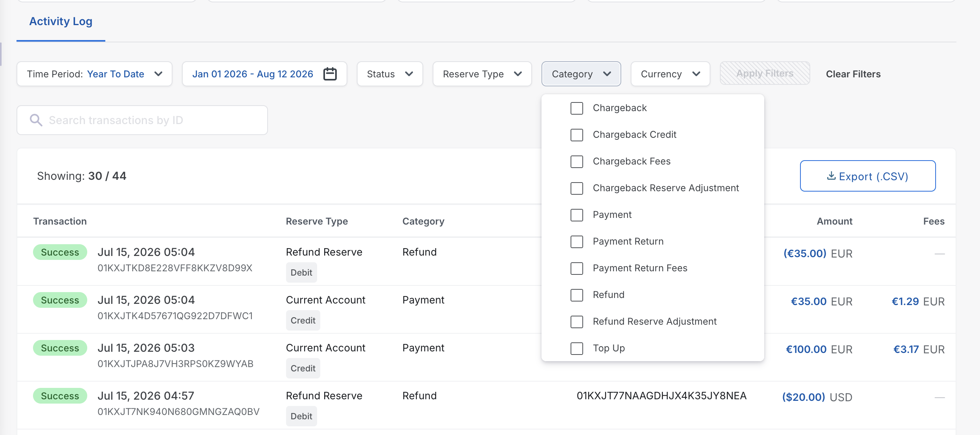Select transaction ID 01KXJT7NK940N680GMNGZAQ0BV

[178, 411]
